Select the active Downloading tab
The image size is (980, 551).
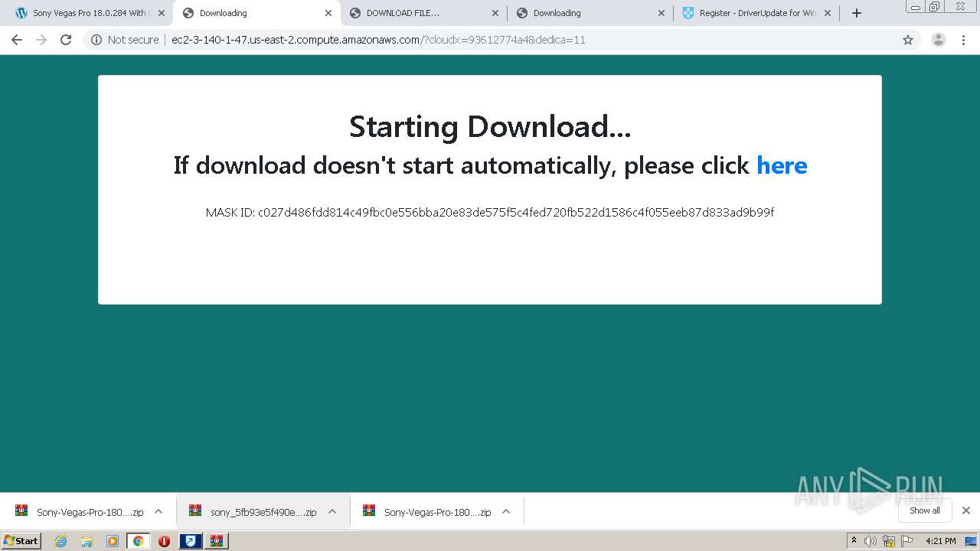tap(256, 13)
